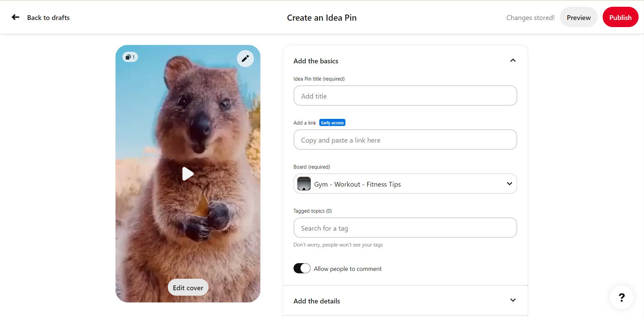
Task: Click the pencil icon to edit the video
Action: [x=245, y=58]
